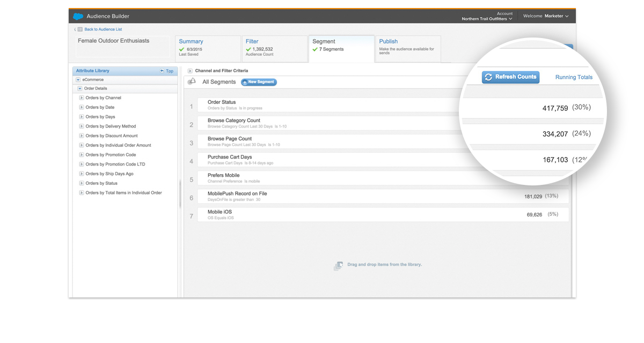Open the Filter tab
Screen dimensions: 644x343
[x=252, y=41]
